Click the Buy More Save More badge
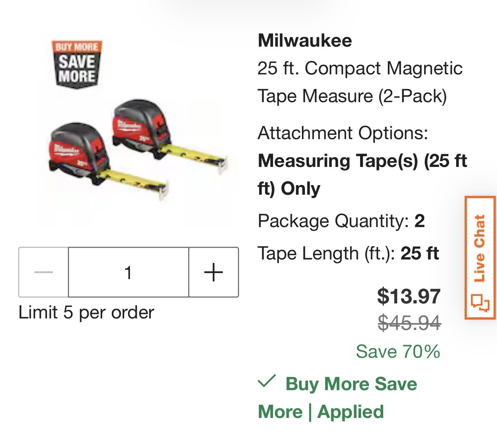497x448 pixels. [x=77, y=64]
